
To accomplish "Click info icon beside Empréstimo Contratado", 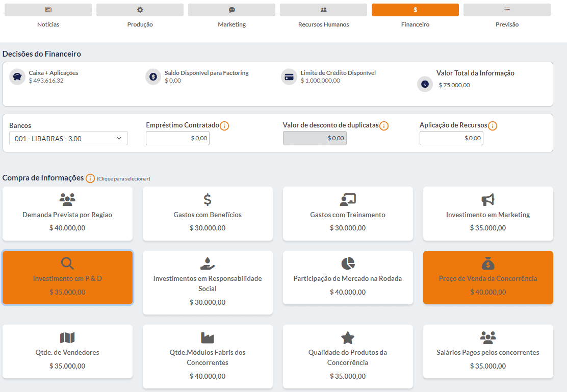I will click(x=224, y=125).
